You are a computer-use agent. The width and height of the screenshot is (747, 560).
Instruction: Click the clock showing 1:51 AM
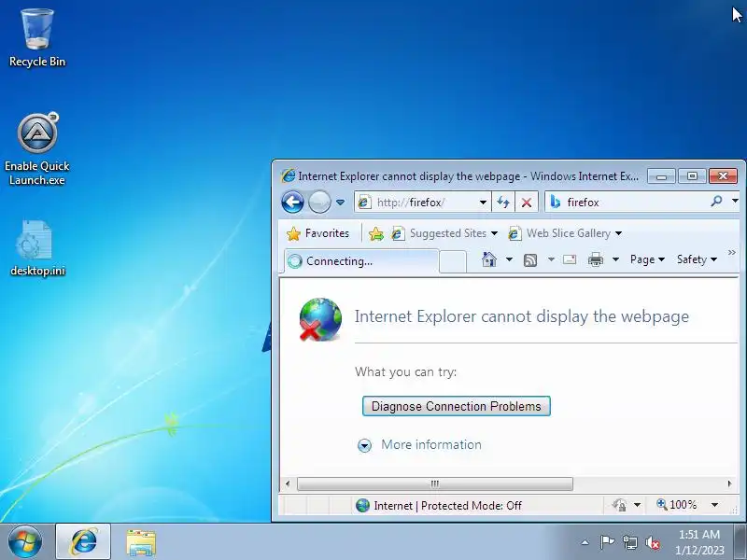pyautogui.click(x=699, y=542)
